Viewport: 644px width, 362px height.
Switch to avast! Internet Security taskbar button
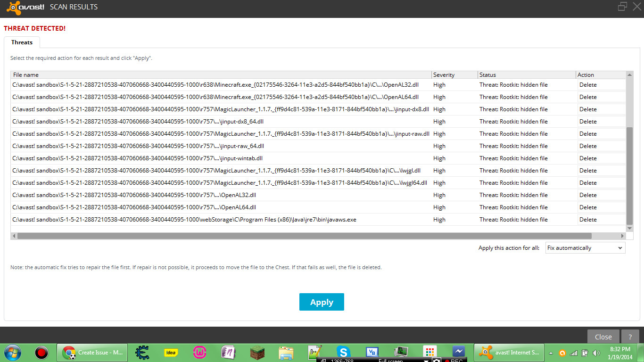(509, 352)
